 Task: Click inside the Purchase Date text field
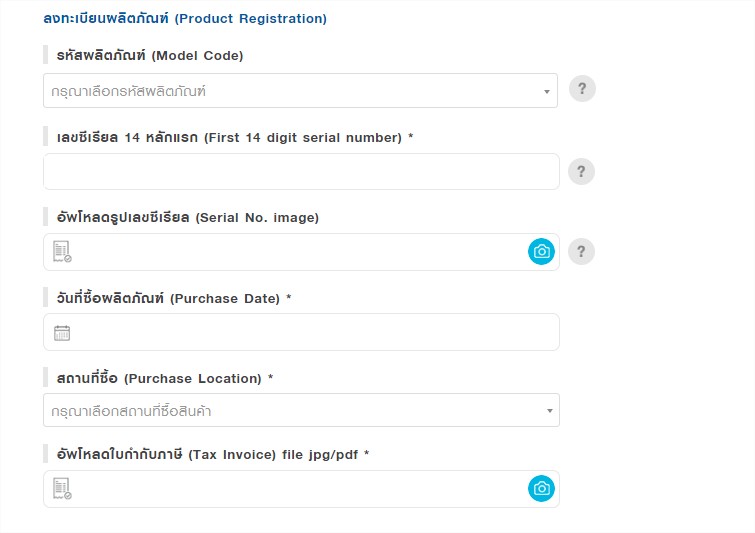click(x=301, y=332)
